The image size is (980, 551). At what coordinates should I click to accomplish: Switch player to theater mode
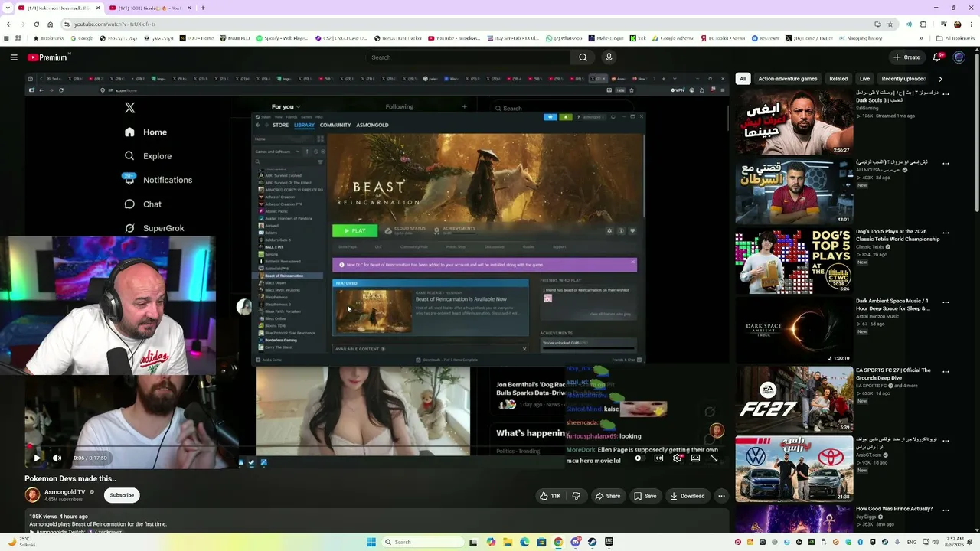click(695, 458)
